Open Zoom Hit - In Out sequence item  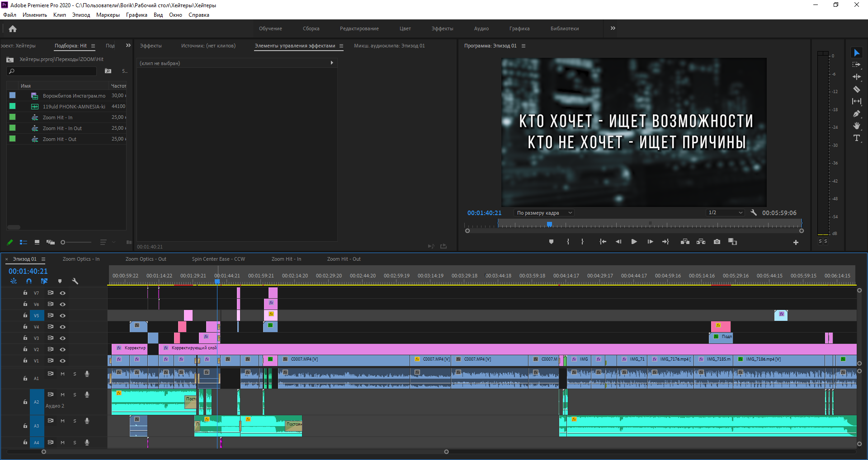62,128
